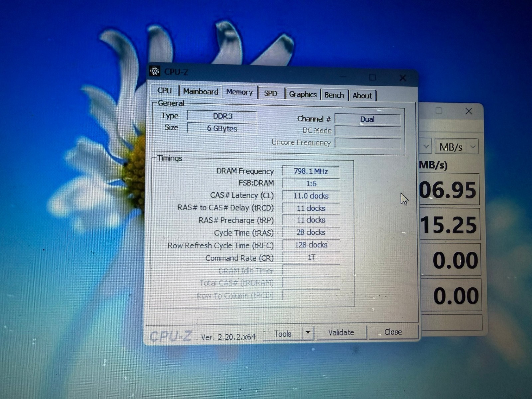Click the Validate button
The image size is (532, 399).
(341, 332)
